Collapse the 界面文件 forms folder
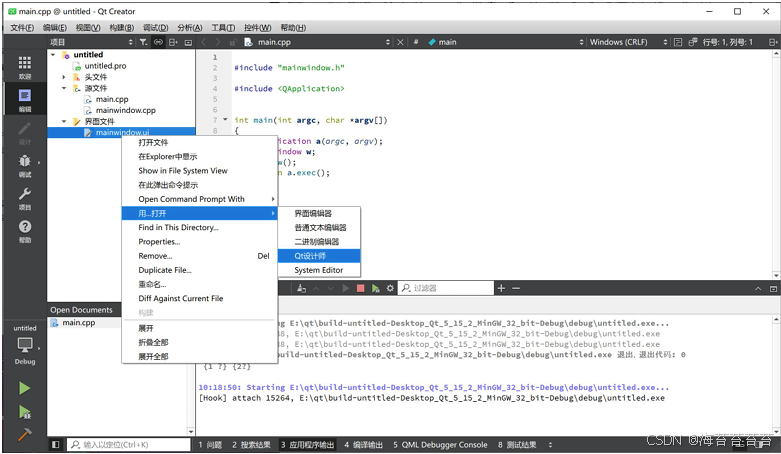Screen dimensions: 781x454 pyautogui.click(x=64, y=122)
